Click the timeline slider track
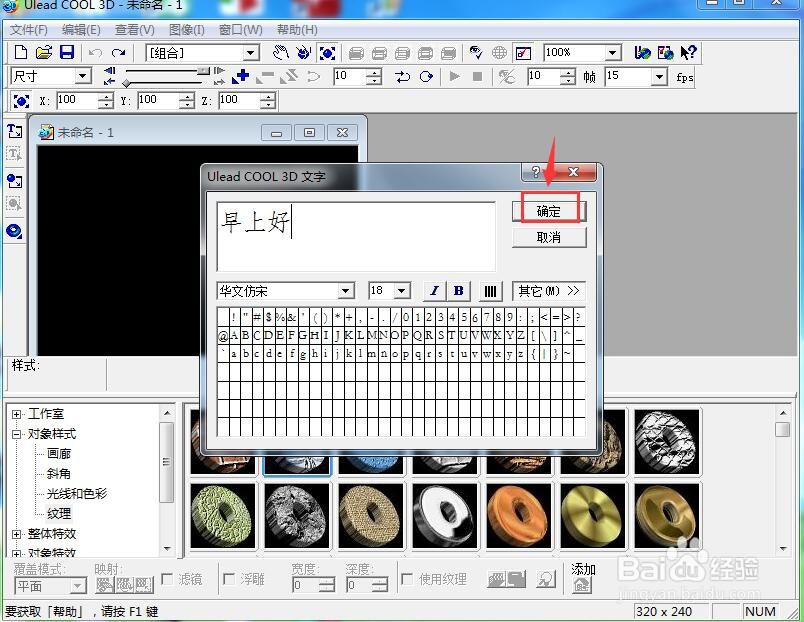 click(x=164, y=71)
